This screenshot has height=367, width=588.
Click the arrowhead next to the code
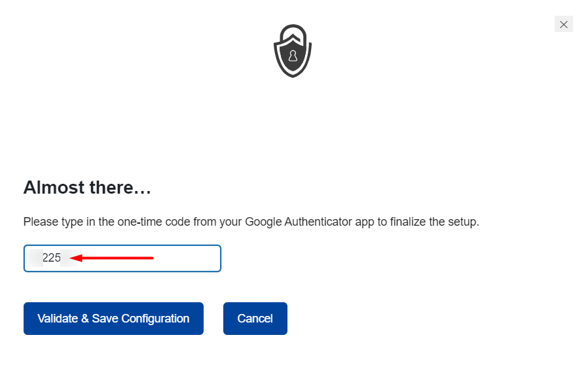pyautogui.click(x=76, y=258)
